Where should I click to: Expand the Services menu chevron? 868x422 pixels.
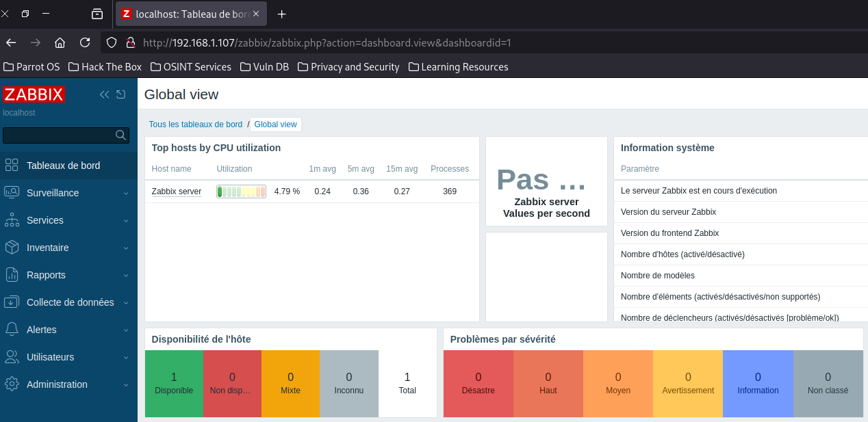pyautogui.click(x=126, y=221)
